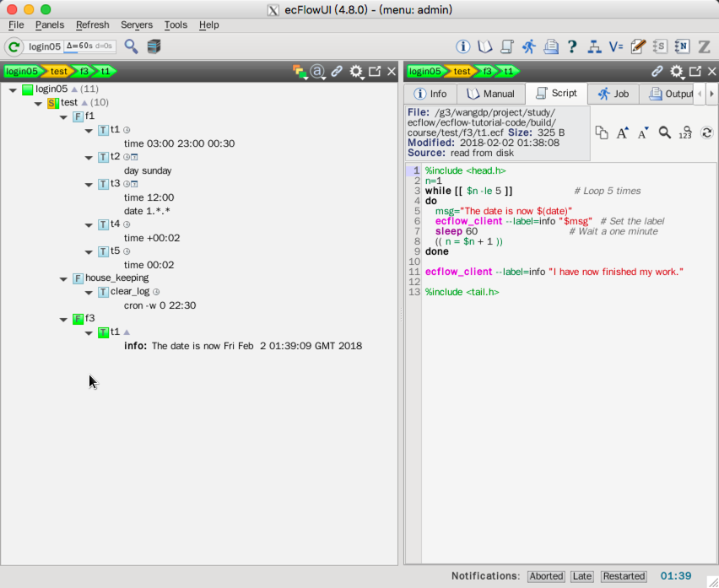Open the Zombies Z icon
The width and height of the screenshot is (719, 588).
coord(704,46)
